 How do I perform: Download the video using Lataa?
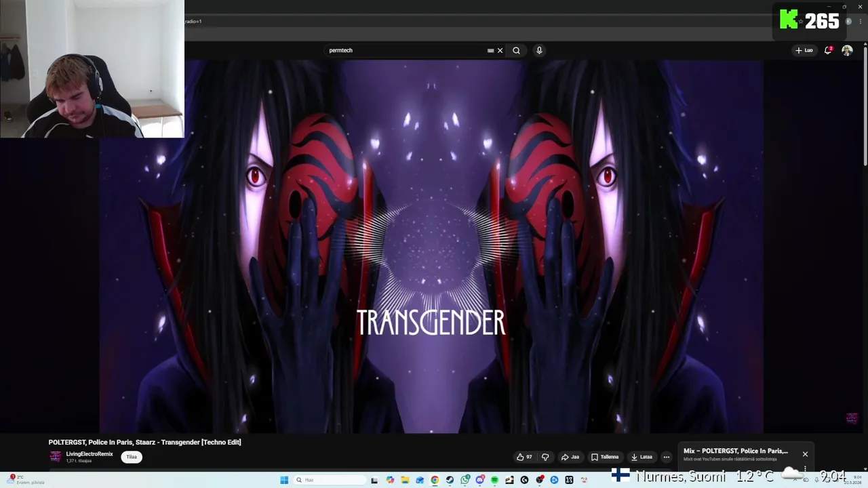coord(642,457)
